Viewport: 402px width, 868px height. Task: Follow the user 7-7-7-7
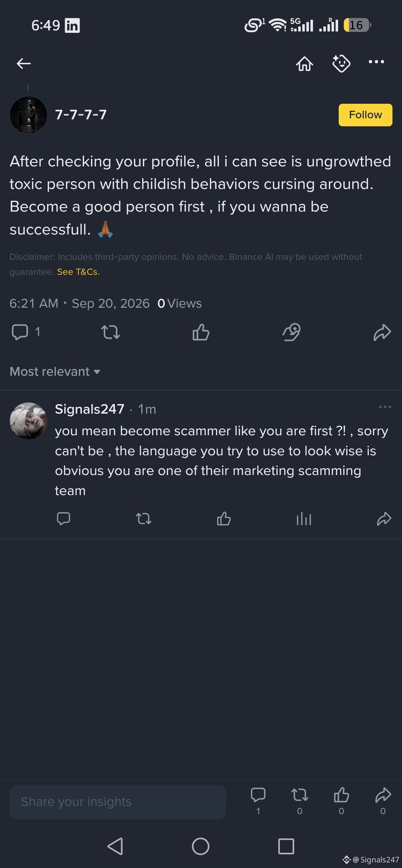coord(365,115)
